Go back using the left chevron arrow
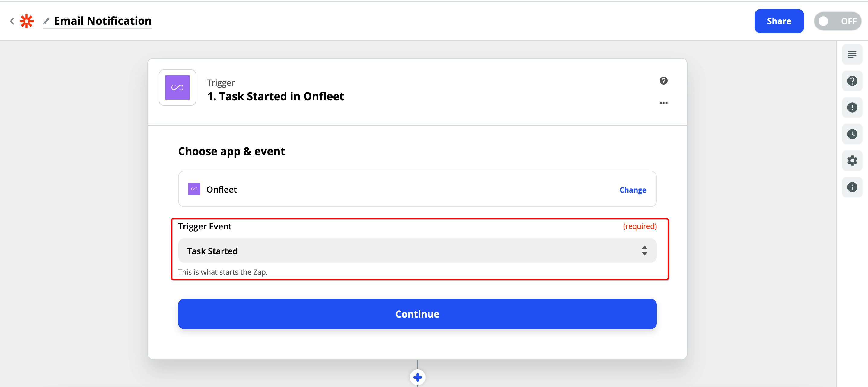 tap(12, 21)
